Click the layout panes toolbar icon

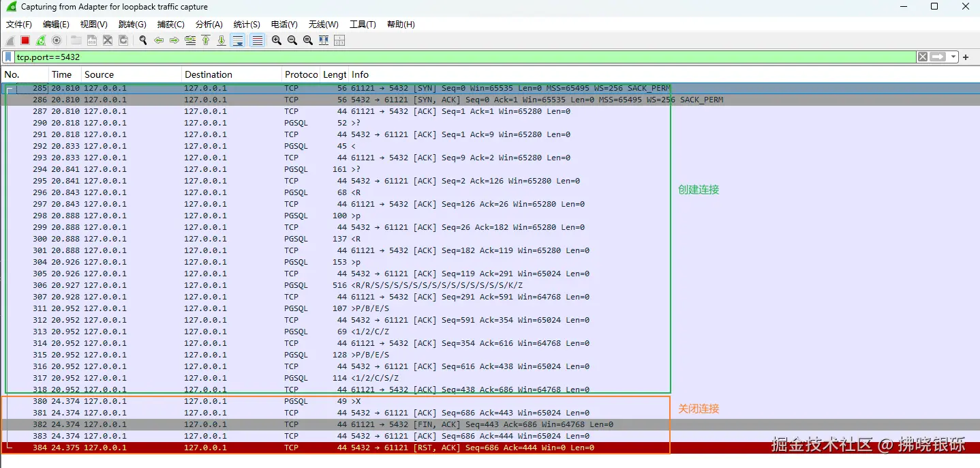click(339, 40)
